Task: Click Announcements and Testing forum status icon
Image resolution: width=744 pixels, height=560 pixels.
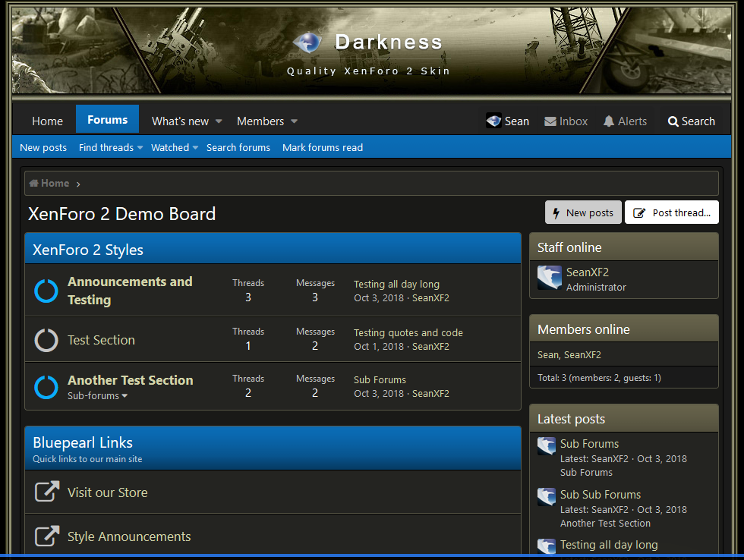Action: 46,291
